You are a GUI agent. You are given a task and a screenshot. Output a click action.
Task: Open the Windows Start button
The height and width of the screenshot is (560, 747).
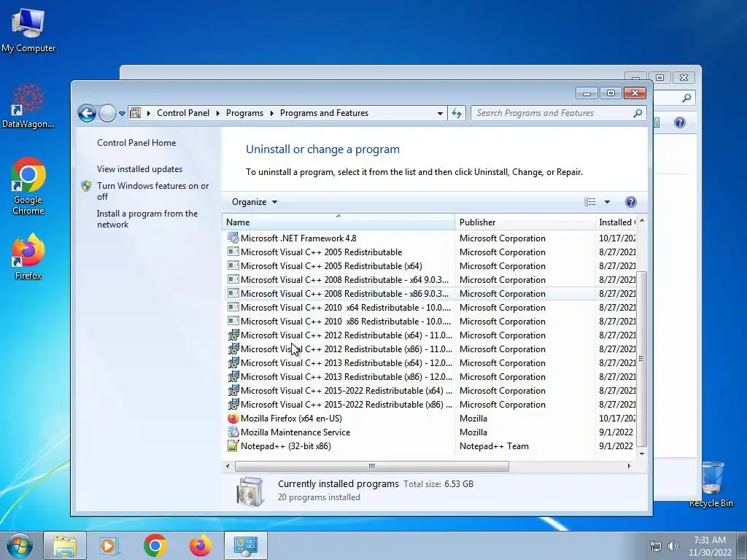(x=19, y=545)
